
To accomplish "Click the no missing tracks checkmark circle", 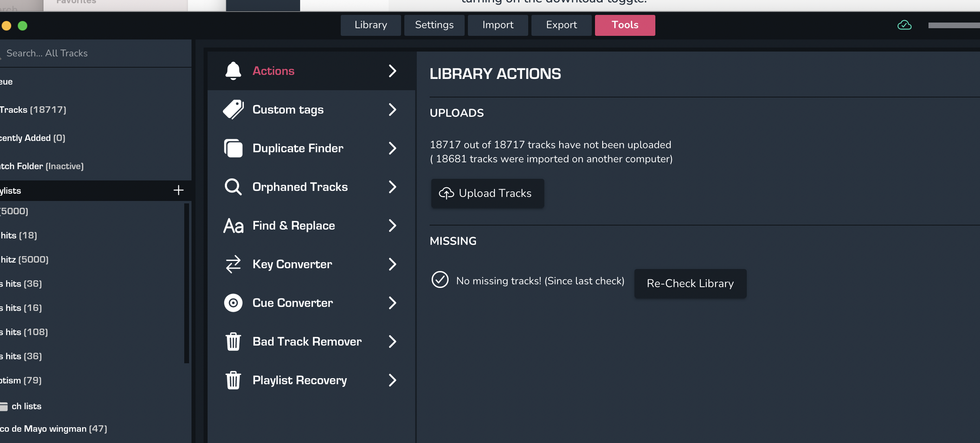I will pos(440,279).
